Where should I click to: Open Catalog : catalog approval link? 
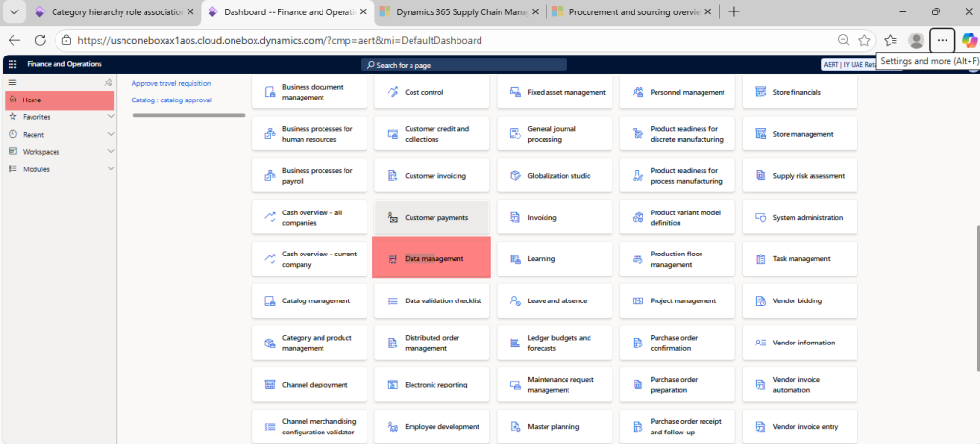coord(170,100)
